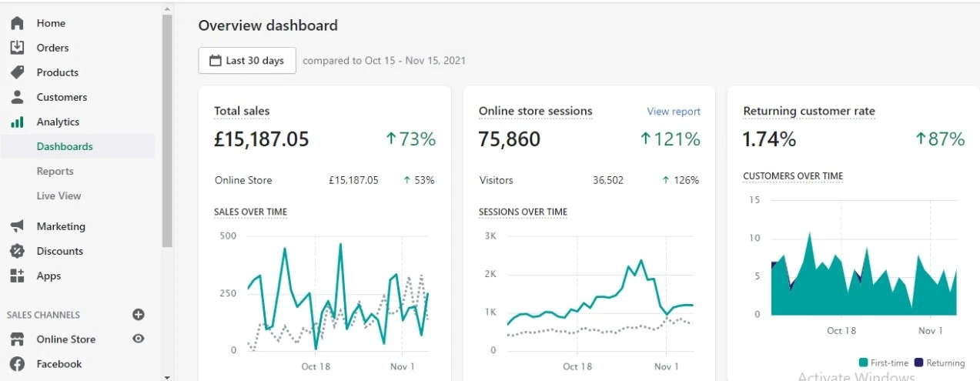Click View report link in sessions card
Screen dimensions: 980x381
point(674,112)
